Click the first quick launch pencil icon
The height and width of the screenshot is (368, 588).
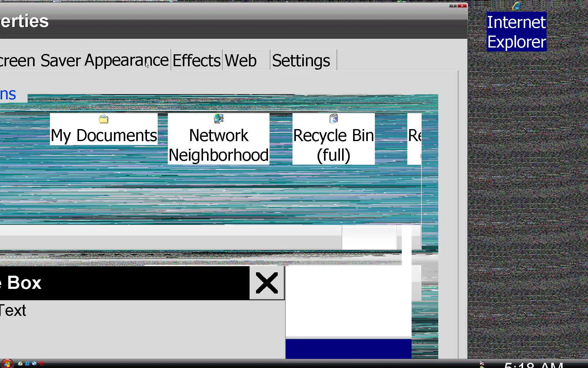[20, 363]
